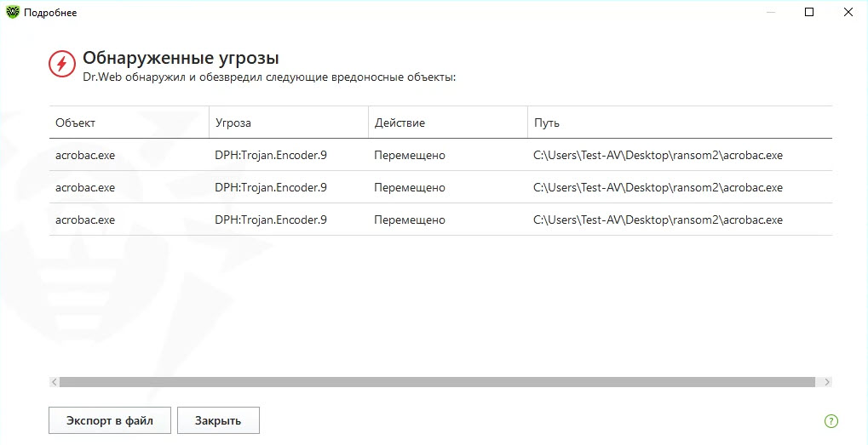Click the file path in the last row
Image resolution: width=868 pixels, height=445 pixels.
(x=658, y=220)
